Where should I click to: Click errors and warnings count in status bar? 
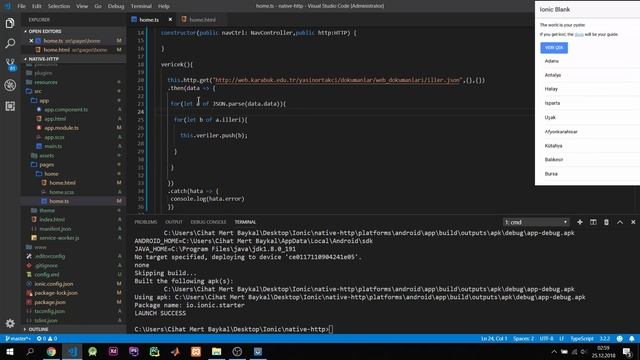(47, 338)
